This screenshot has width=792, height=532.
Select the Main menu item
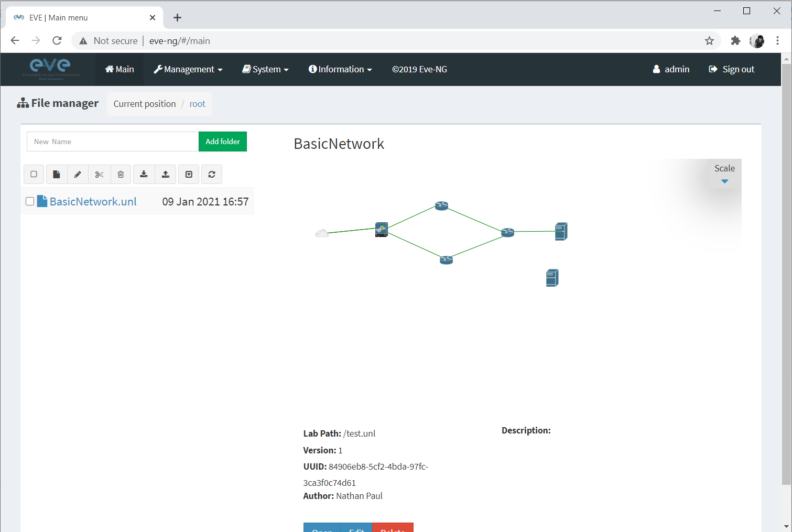(120, 69)
